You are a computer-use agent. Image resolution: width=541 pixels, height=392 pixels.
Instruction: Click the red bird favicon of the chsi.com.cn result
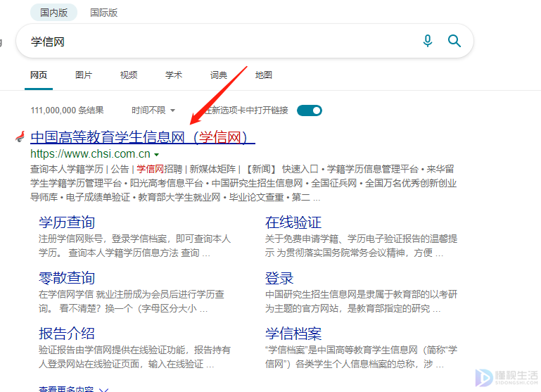point(20,137)
